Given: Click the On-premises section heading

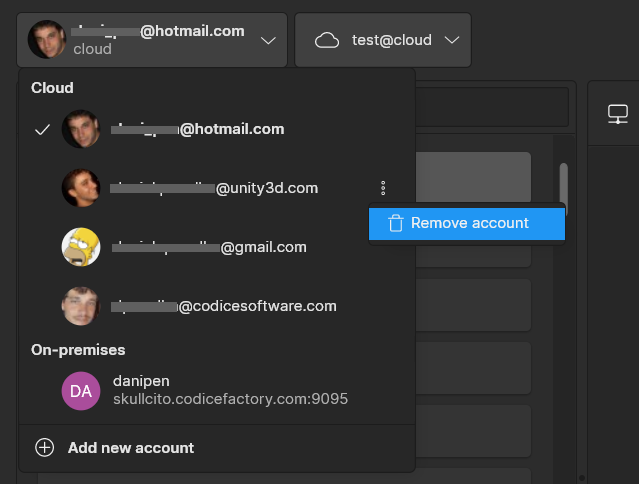Looking at the screenshot, I should [x=78, y=350].
